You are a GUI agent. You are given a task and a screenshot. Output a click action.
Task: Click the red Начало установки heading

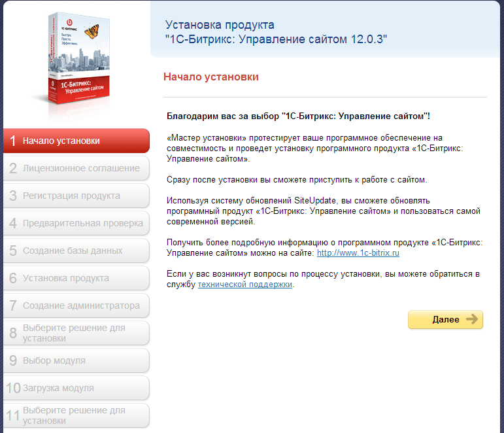[x=211, y=77]
